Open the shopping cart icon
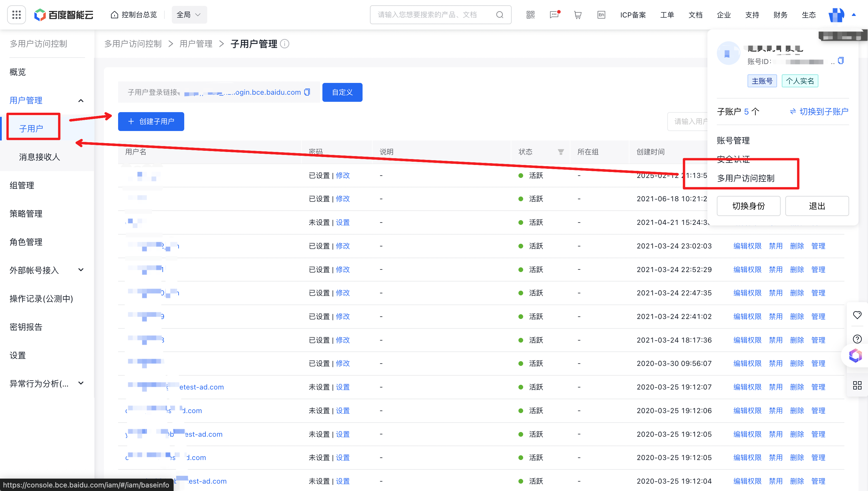 point(577,14)
